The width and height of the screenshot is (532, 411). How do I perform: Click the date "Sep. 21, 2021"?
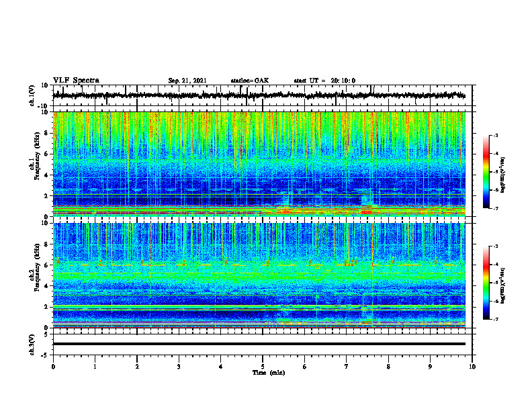pyautogui.click(x=187, y=81)
